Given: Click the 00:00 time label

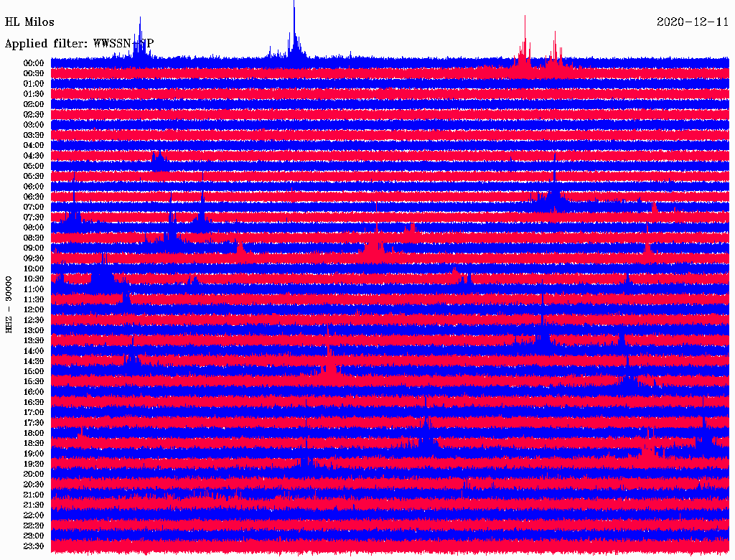Looking at the screenshot, I should click(34, 63).
